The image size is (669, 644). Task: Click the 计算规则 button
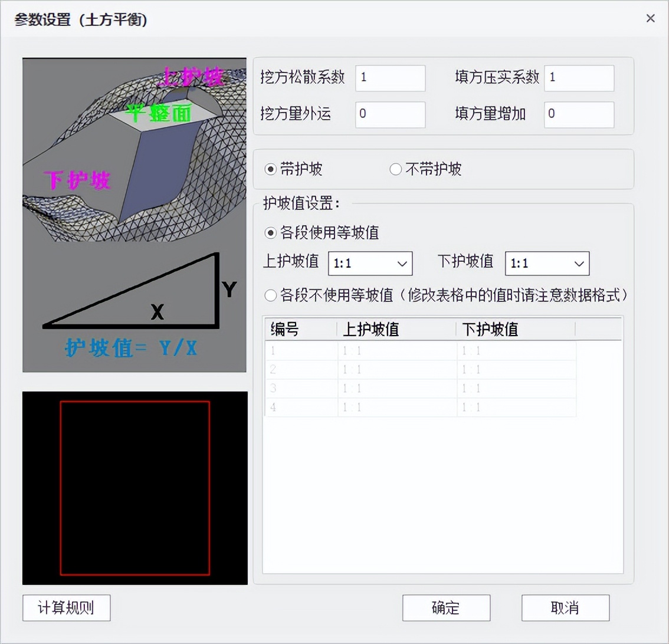[66, 608]
